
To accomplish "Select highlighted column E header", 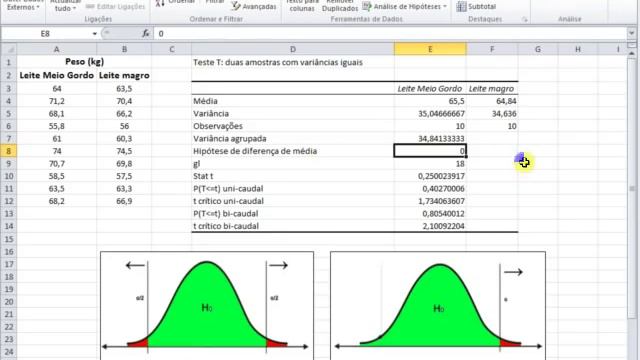I will point(430,49).
